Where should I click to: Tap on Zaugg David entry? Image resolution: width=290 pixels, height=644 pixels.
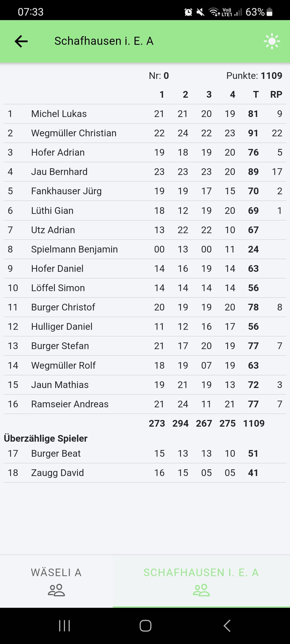pos(57,473)
